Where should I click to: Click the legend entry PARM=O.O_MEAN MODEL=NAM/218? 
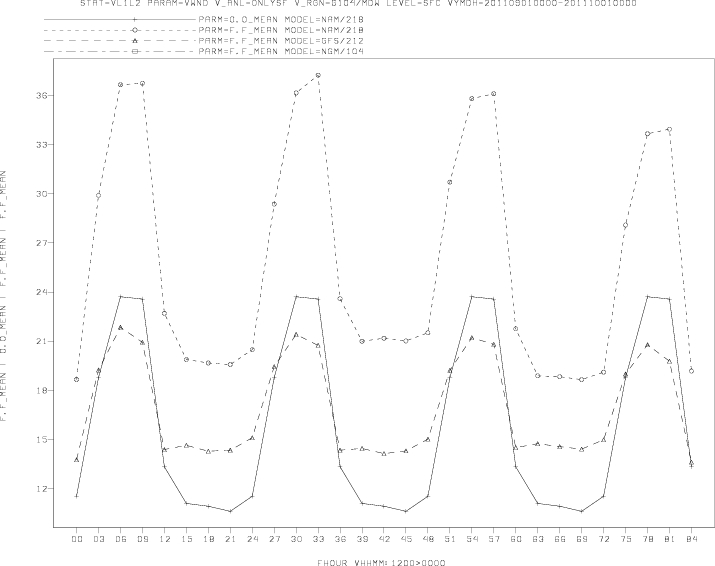(x=204, y=20)
